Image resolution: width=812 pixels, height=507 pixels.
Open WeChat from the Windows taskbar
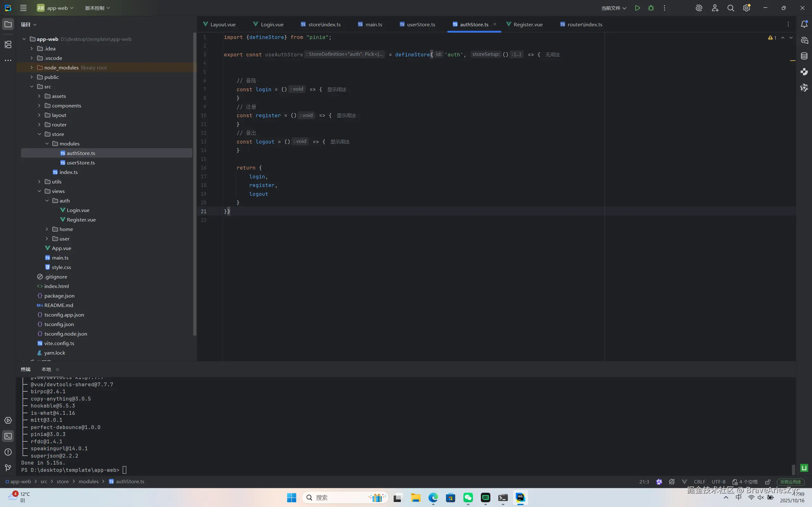pos(468,497)
